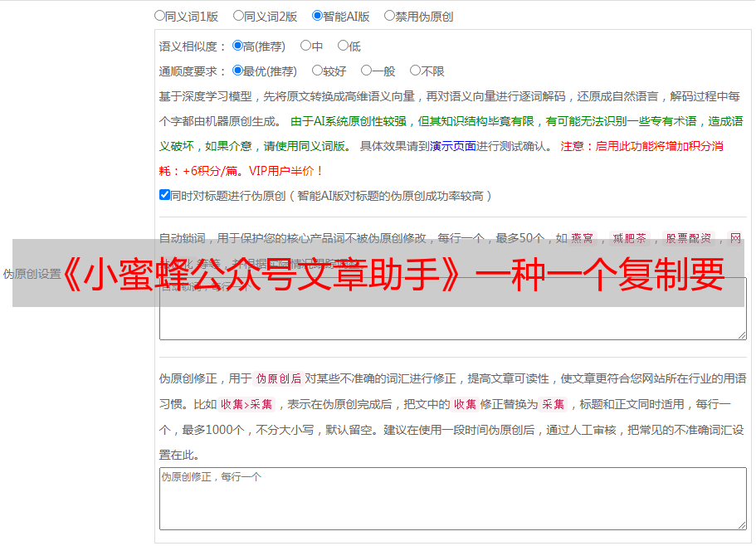Select 禁用伪原创 radio option
This screenshot has width=756, height=546.
pyautogui.click(x=389, y=16)
